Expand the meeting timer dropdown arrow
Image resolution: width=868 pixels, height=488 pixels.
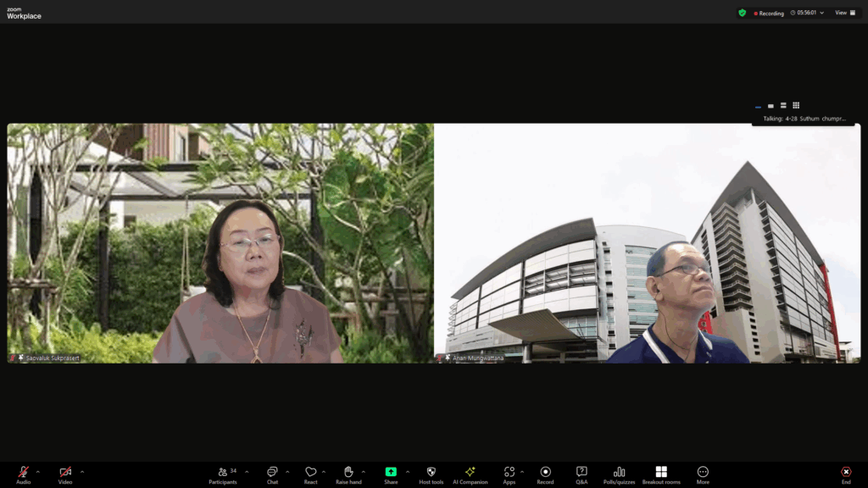coord(822,13)
